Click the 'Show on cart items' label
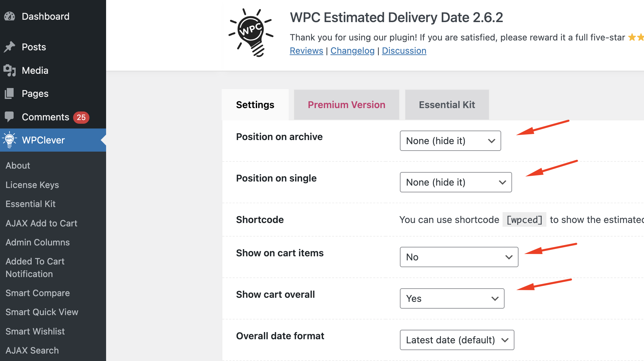 [280, 253]
